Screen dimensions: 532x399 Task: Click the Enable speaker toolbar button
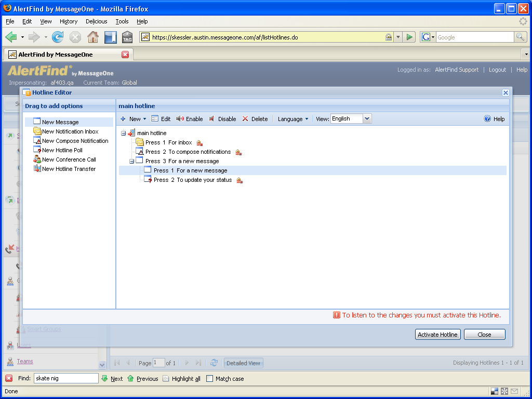click(x=189, y=119)
